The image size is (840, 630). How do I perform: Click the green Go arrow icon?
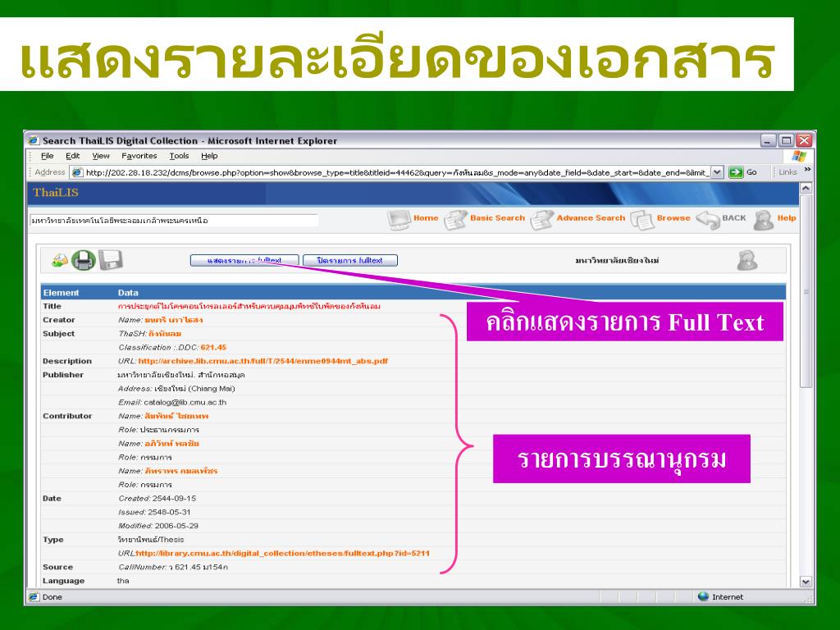tap(736, 172)
